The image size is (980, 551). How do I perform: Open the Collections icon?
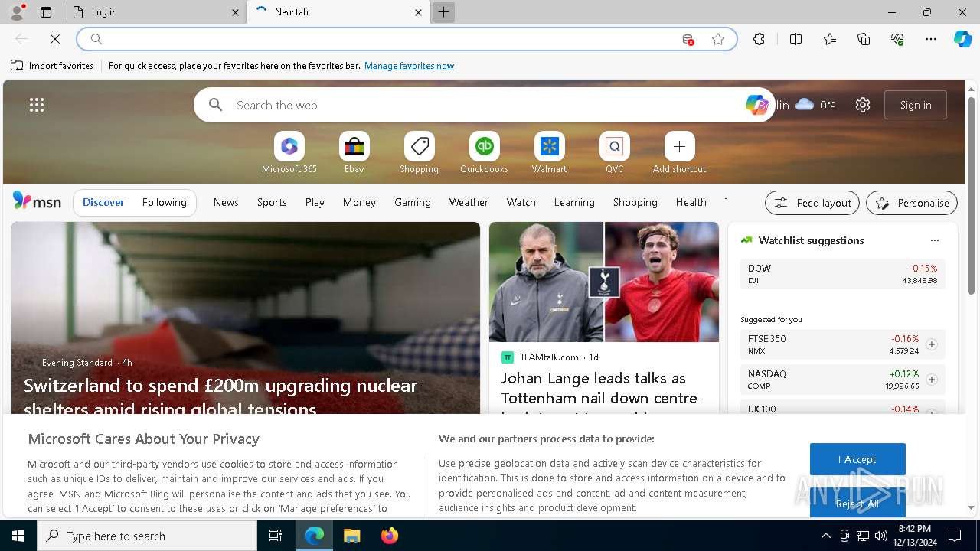pos(864,39)
